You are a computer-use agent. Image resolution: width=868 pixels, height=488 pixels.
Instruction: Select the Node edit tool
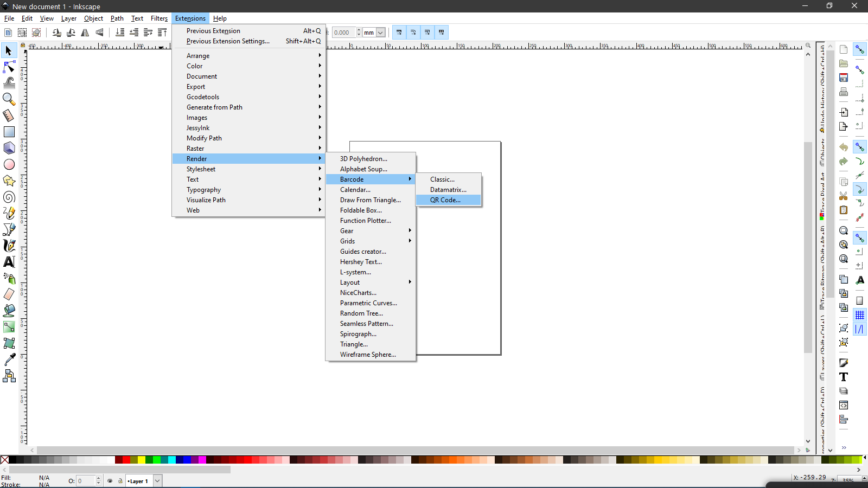tap(9, 67)
